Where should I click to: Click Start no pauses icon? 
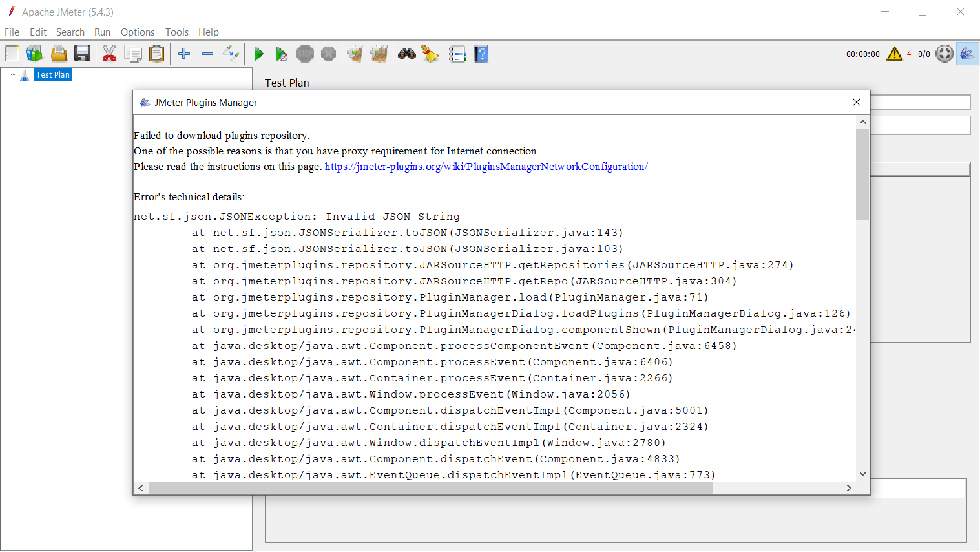tap(281, 54)
